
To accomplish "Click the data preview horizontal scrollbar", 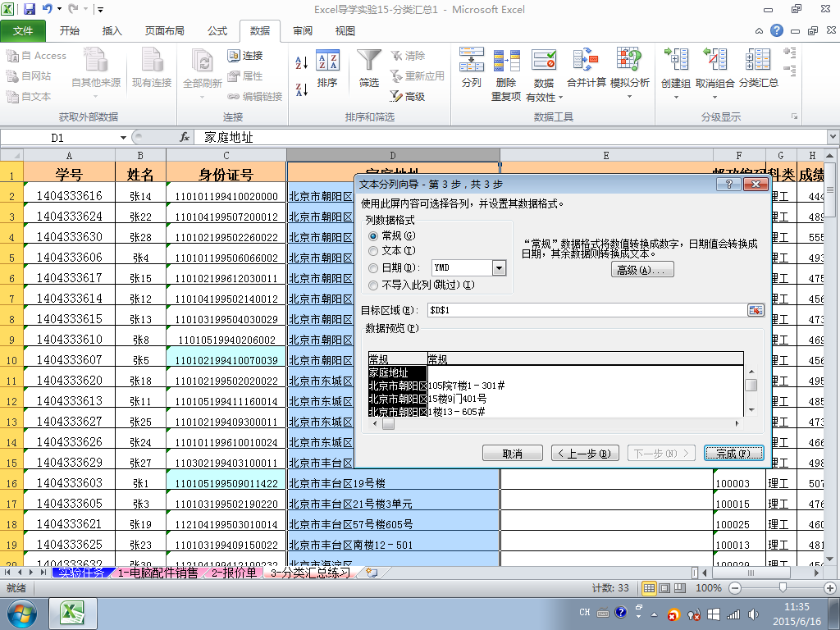I will (555, 424).
